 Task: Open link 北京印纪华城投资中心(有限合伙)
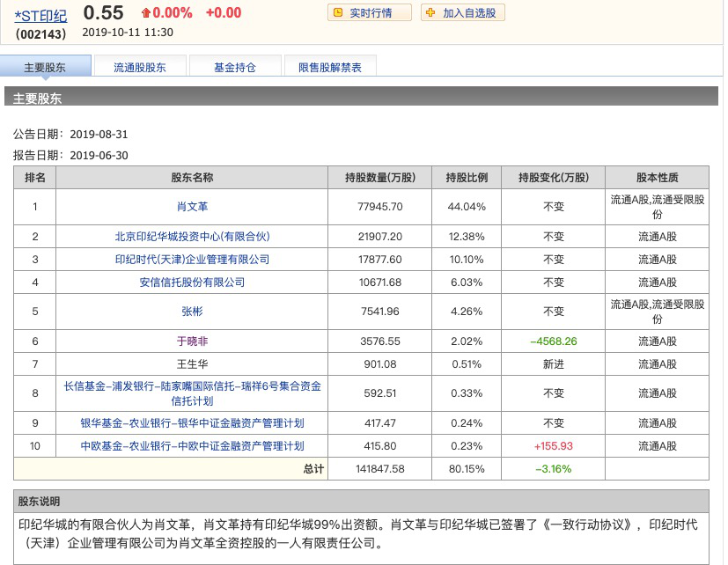(192, 237)
